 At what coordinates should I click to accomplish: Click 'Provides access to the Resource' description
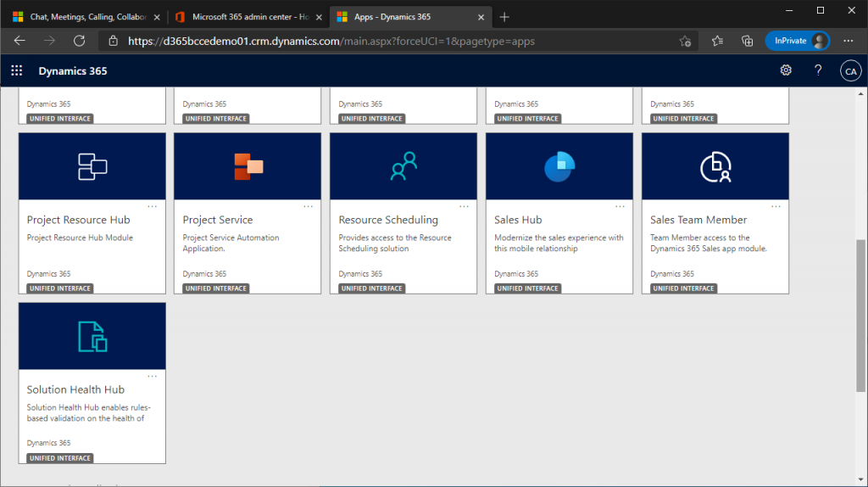click(395, 238)
